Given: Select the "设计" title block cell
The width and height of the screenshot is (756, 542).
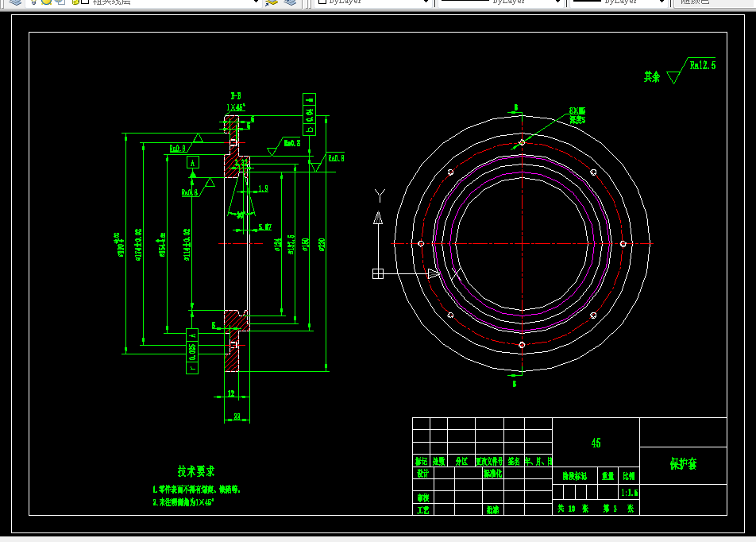Looking at the screenshot, I should [422, 474].
